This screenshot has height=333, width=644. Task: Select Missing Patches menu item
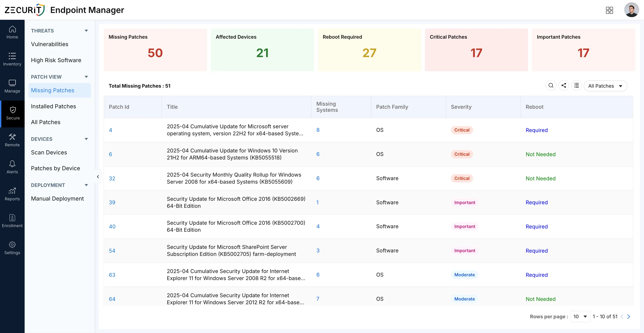pos(60,90)
